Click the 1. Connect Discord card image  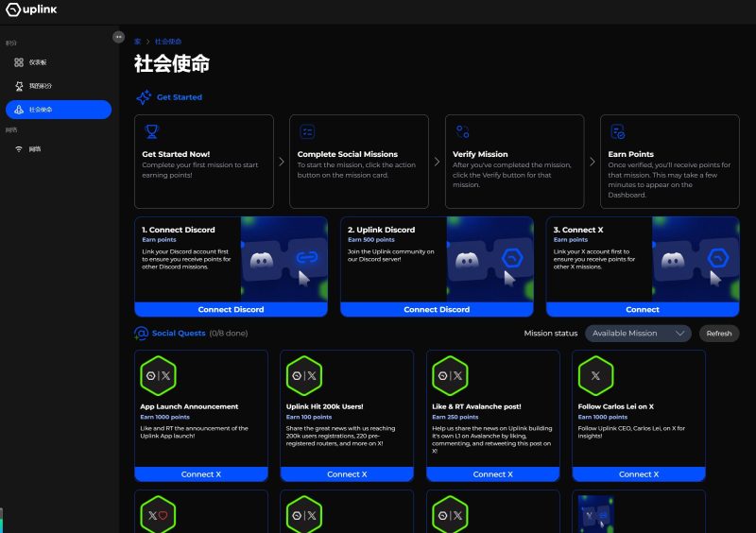[284, 260]
